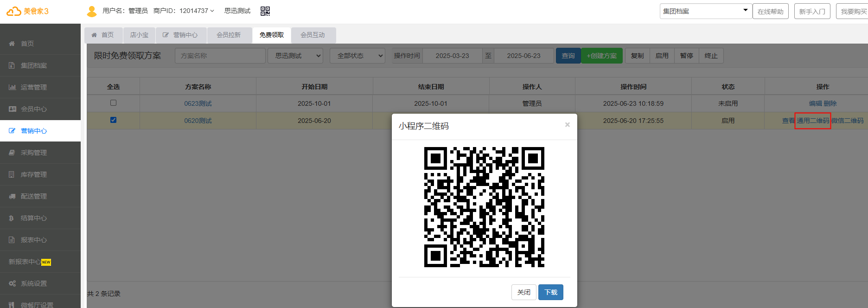
Task: Click the 查询 button
Action: (568, 56)
